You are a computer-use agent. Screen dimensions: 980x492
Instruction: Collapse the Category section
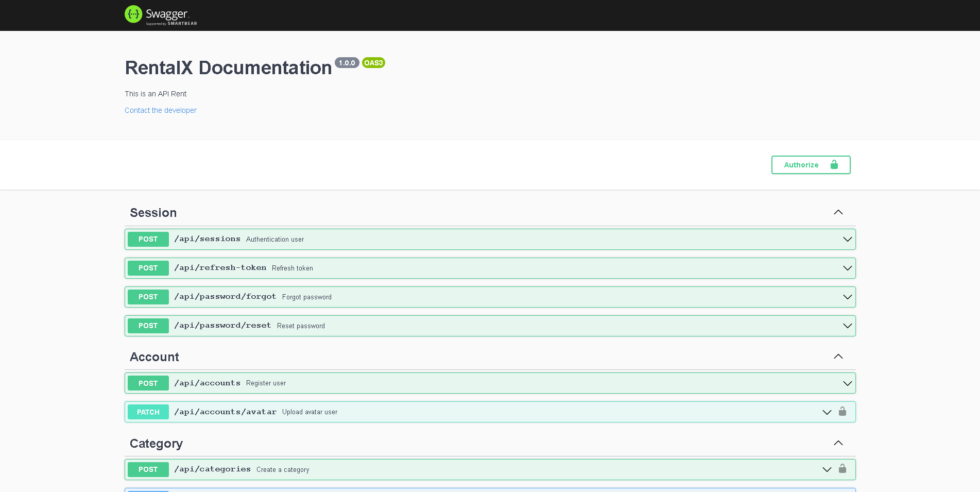838,443
